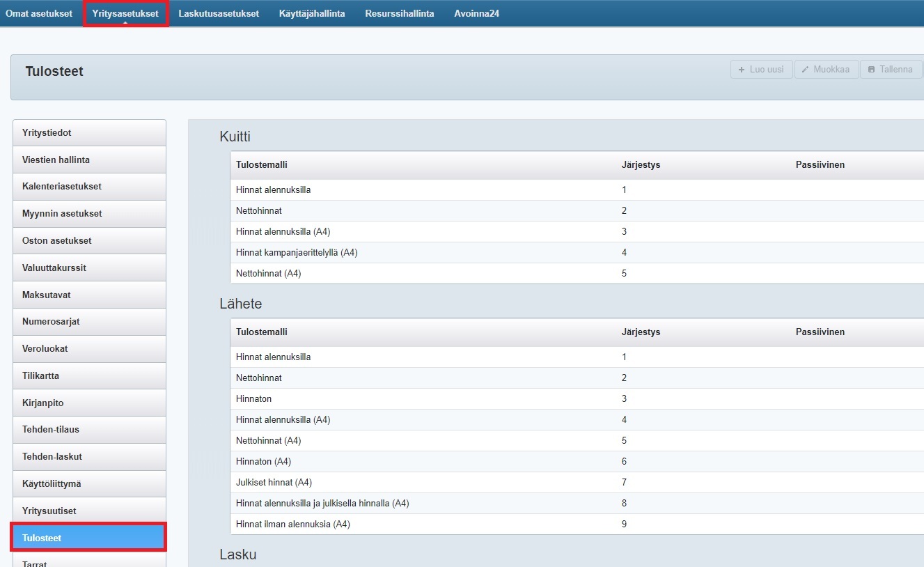
Task: Click Järjestys column header in Kuitti table
Action: coord(641,165)
